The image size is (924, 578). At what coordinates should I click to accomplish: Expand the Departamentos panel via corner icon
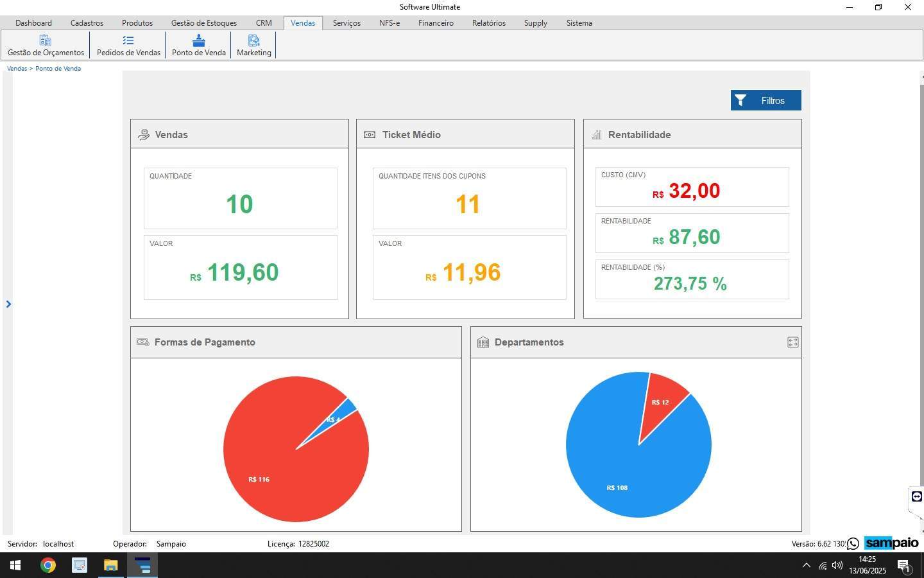coord(792,342)
